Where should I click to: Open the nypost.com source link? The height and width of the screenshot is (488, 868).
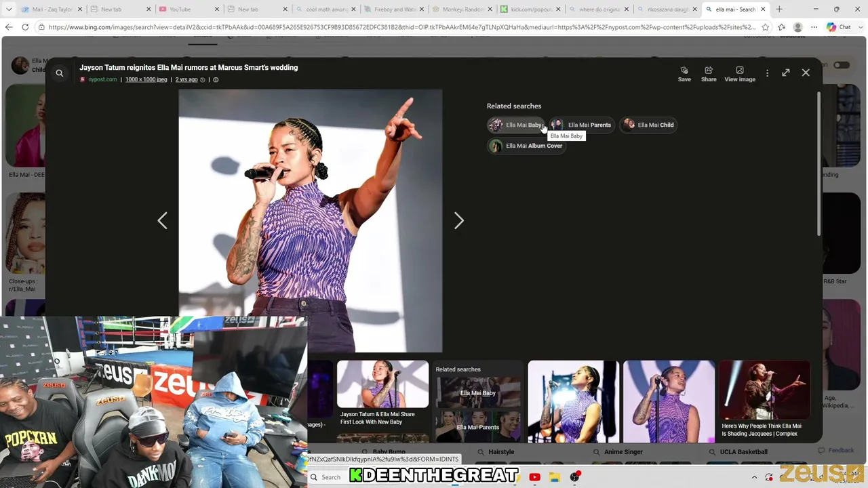click(x=102, y=79)
